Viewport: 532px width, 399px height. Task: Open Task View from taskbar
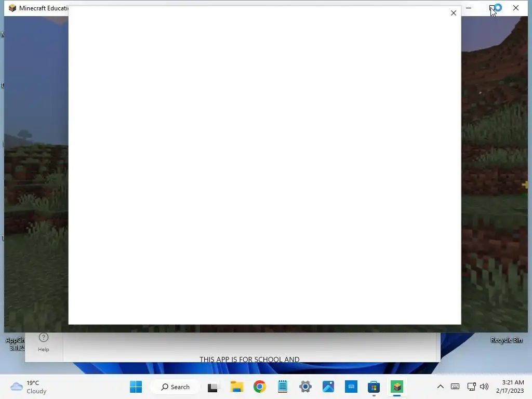pyautogui.click(x=213, y=387)
